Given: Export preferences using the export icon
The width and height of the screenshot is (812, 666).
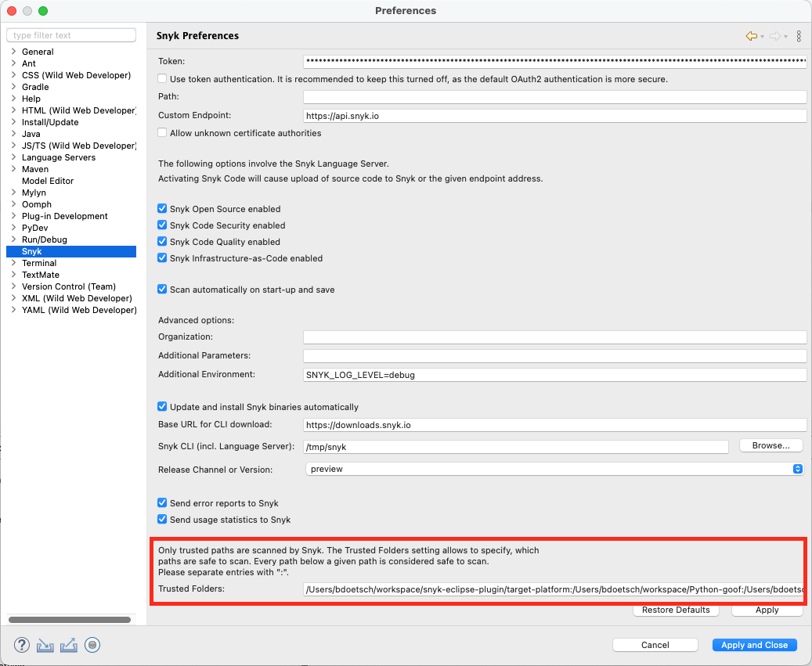Looking at the screenshot, I should click(x=67, y=645).
